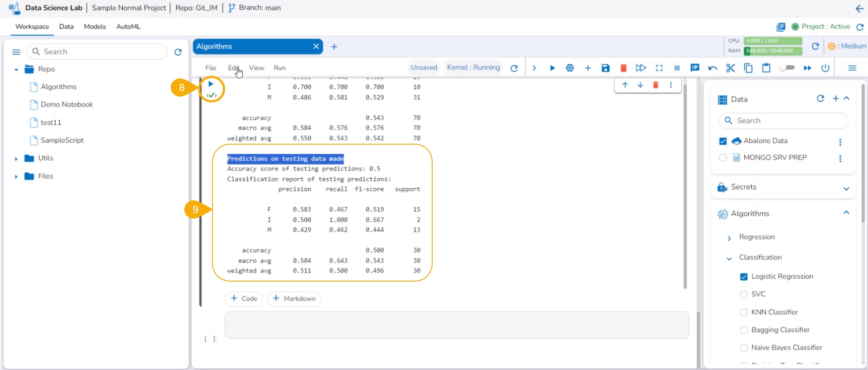Switch to the AutoML tab

pyautogui.click(x=128, y=27)
